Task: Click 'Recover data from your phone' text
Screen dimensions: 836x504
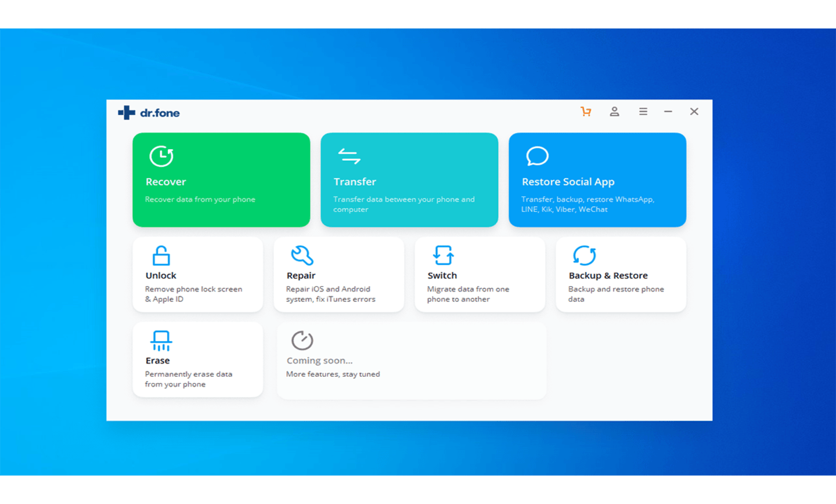Action: [200, 199]
